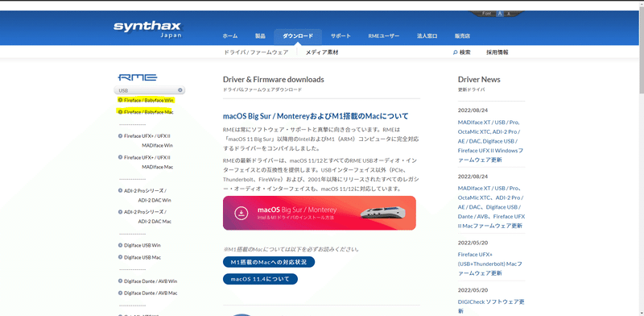Open Fireface / Babyface Mac drivers

tap(146, 112)
